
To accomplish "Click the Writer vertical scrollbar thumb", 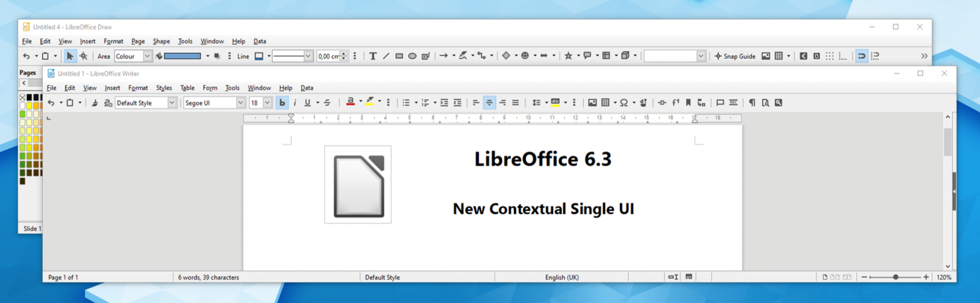I will pyautogui.click(x=948, y=142).
